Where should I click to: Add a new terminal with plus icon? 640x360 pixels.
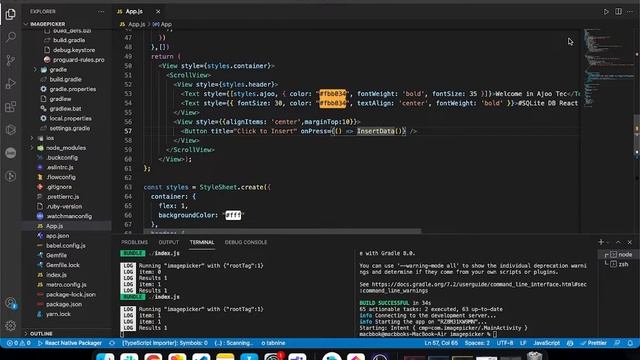[601, 242]
